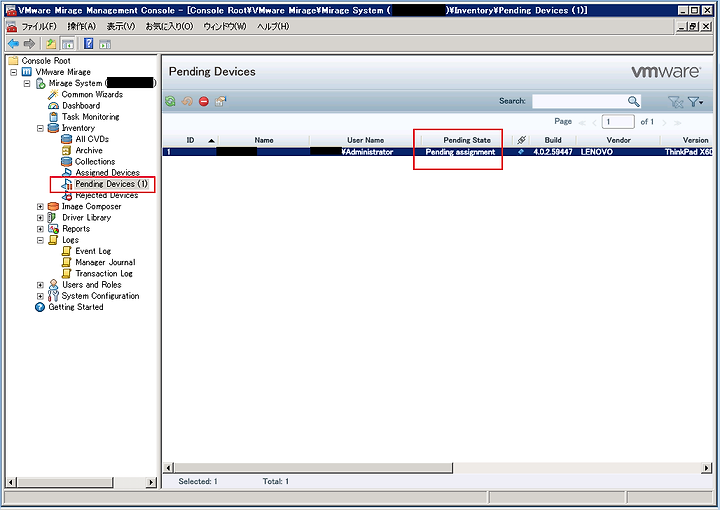Collapse the Inventory tree node
This screenshot has width=720, height=510.
click(x=40, y=128)
